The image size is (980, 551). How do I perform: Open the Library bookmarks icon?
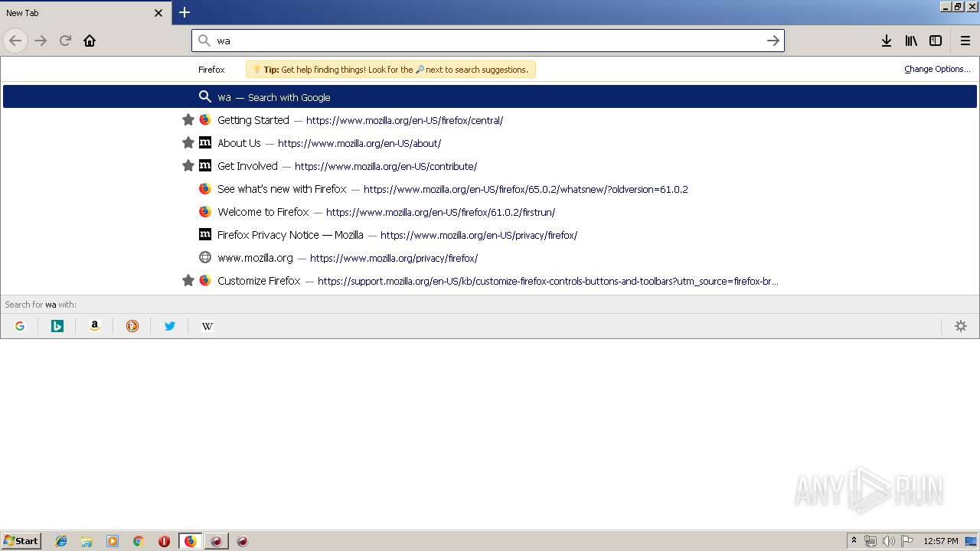(911, 41)
